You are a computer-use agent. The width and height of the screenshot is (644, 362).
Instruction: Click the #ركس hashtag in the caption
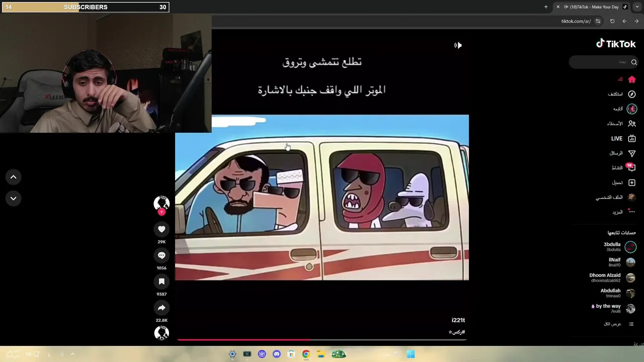coord(457,332)
